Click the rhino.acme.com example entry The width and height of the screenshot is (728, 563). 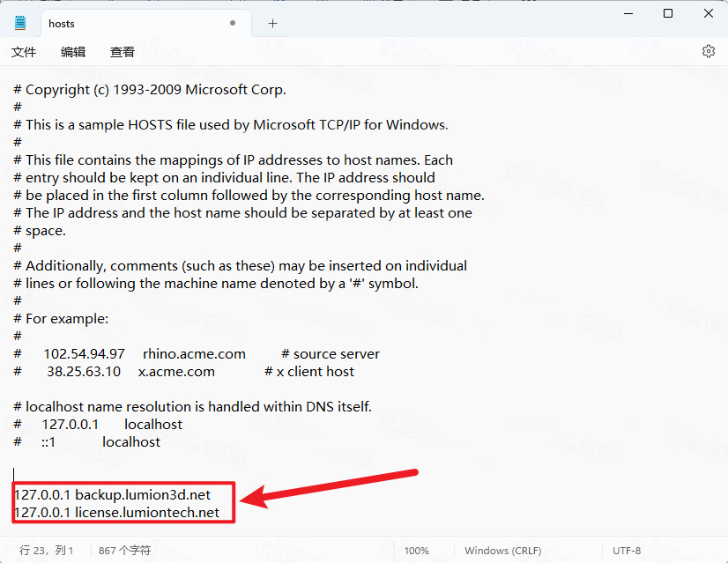[194, 354]
